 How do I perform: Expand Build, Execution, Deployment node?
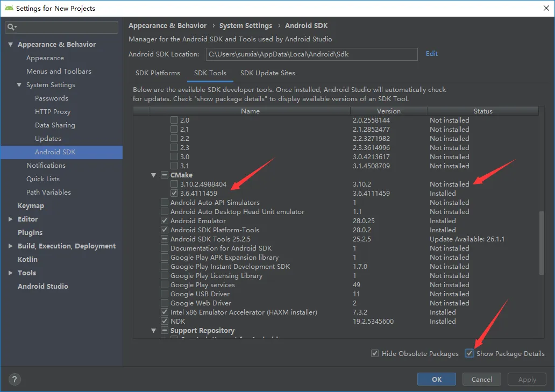point(11,246)
